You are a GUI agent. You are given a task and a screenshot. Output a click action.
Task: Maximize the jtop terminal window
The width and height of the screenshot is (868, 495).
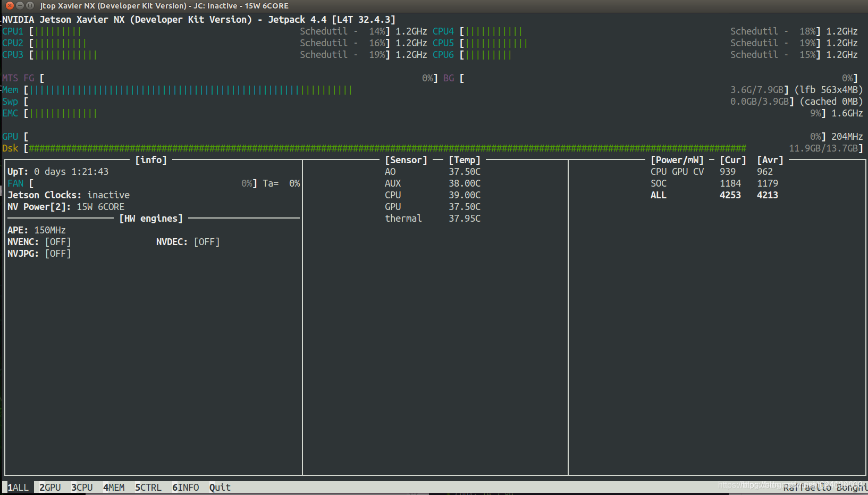pos(30,5)
